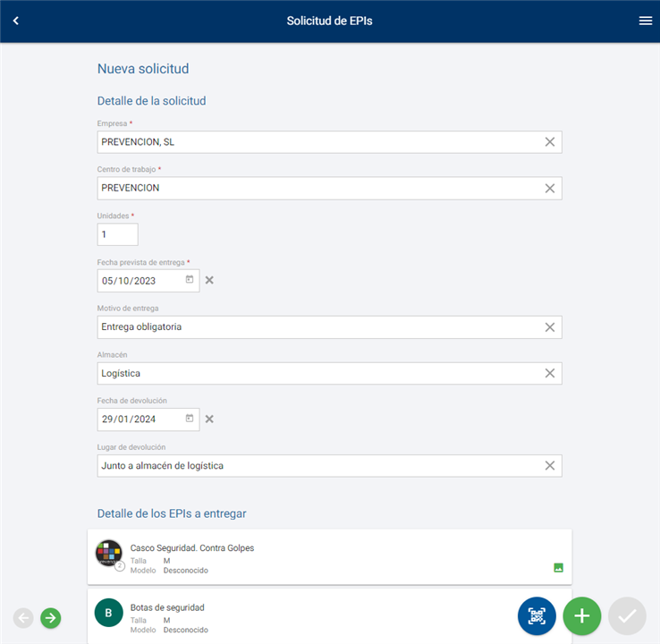Click the Casco Seguridad image icon

click(x=558, y=567)
